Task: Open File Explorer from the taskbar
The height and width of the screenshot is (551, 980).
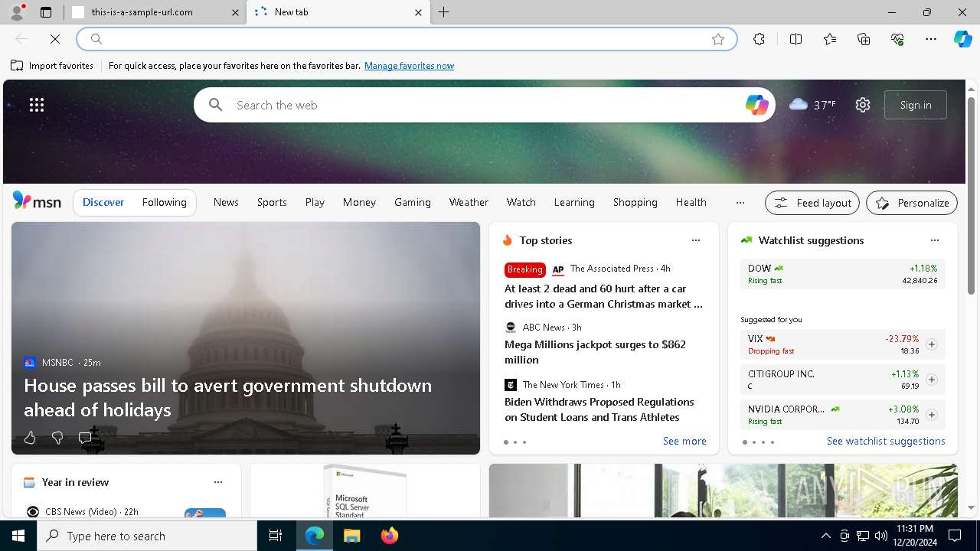Action: click(351, 536)
